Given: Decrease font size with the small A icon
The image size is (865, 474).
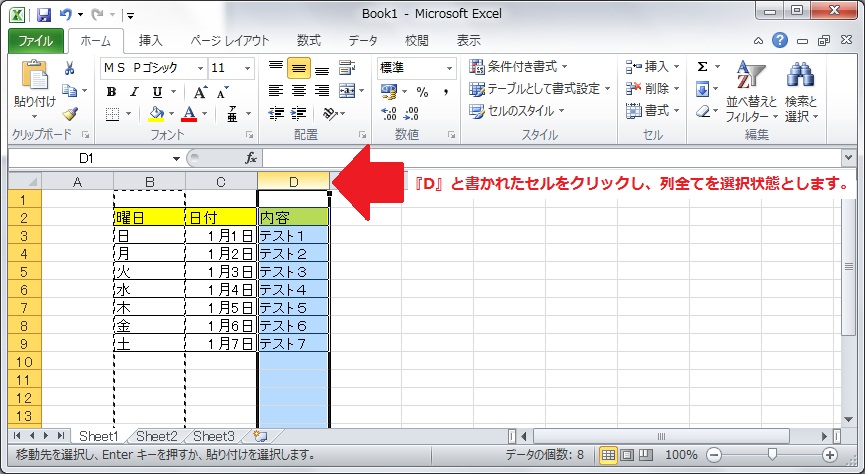Looking at the screenshot, I should pyautogui.click(x=222, y=93).
